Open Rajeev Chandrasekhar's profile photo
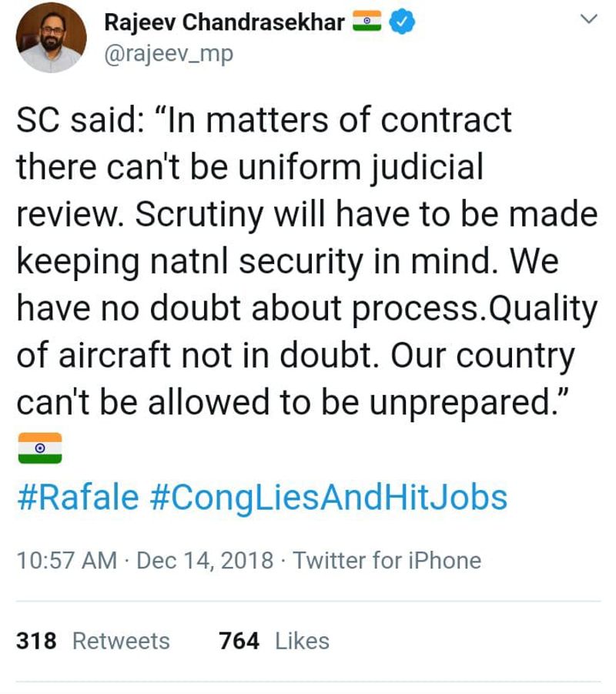This screenshot has height=694, width=616. coord(50,37)
